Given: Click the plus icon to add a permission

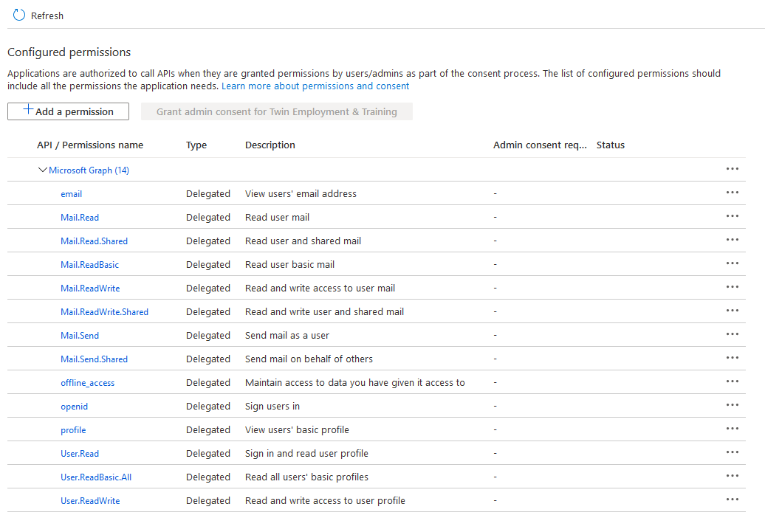Looking at the screenshot, I should [x=28, y=109].
